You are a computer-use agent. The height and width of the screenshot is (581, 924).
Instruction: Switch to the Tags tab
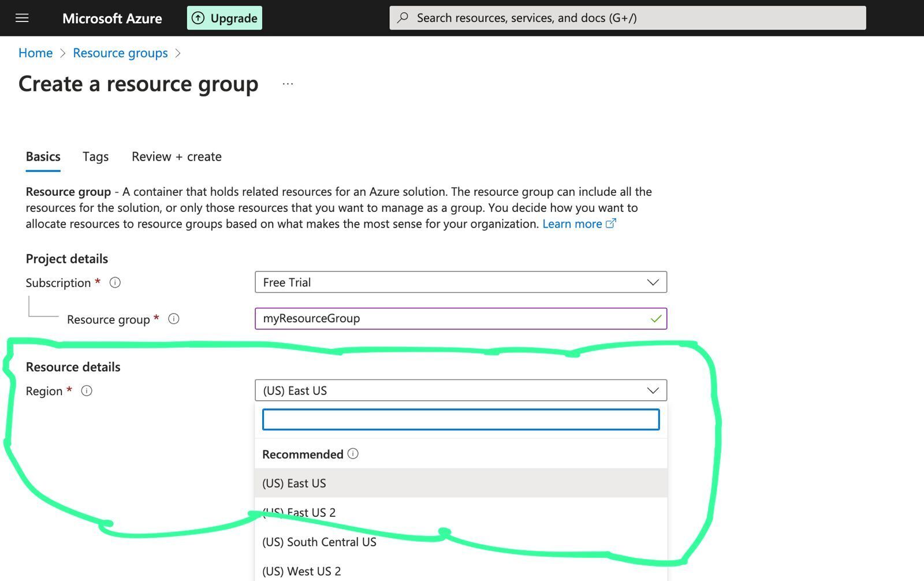click(x=96, y=157)
